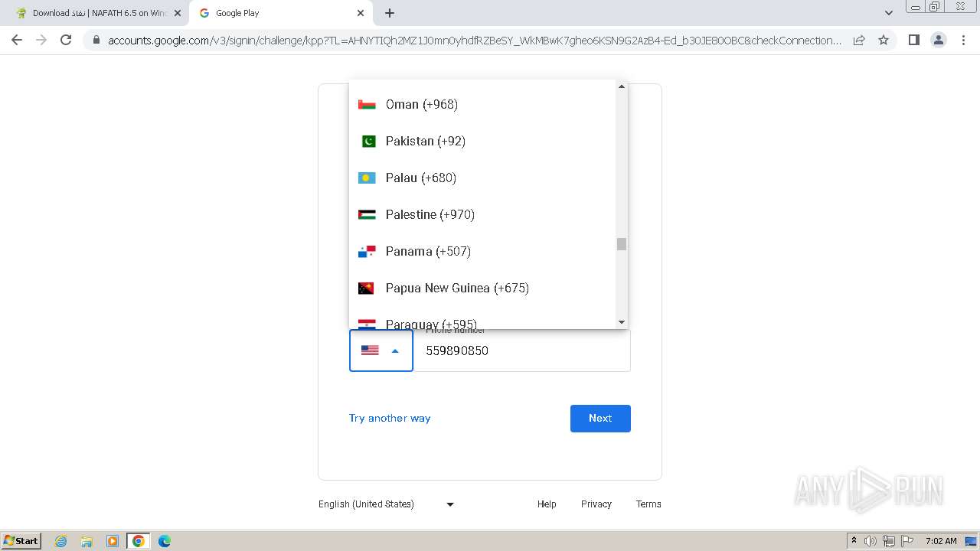This screenshot has height=551, width=980.
Task: Select Pakistan (+92) from the list
Action: pyautogui.click(x=426, y=142)
